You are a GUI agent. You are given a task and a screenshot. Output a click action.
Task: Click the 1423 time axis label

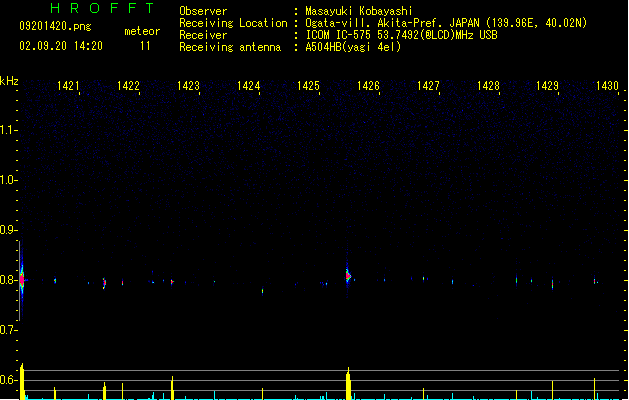tap(188, 85)
